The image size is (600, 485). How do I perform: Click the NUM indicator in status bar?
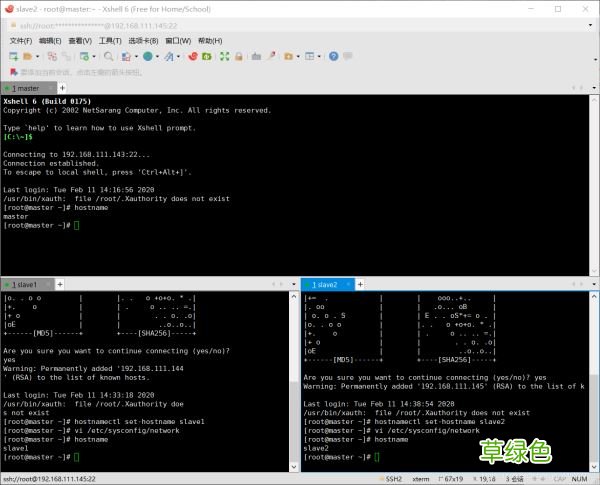pos(579,479)
